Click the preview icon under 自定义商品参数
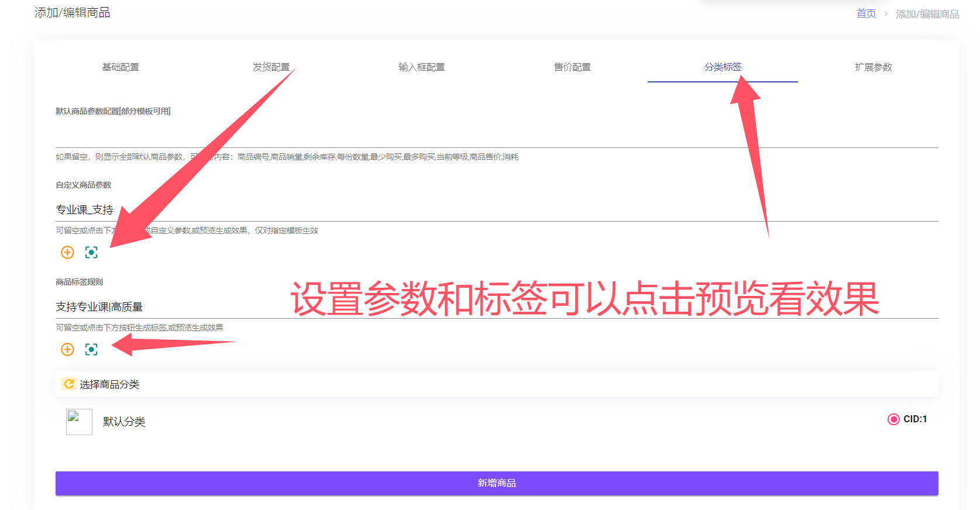The image size is (980, 510). pos(91,252)
